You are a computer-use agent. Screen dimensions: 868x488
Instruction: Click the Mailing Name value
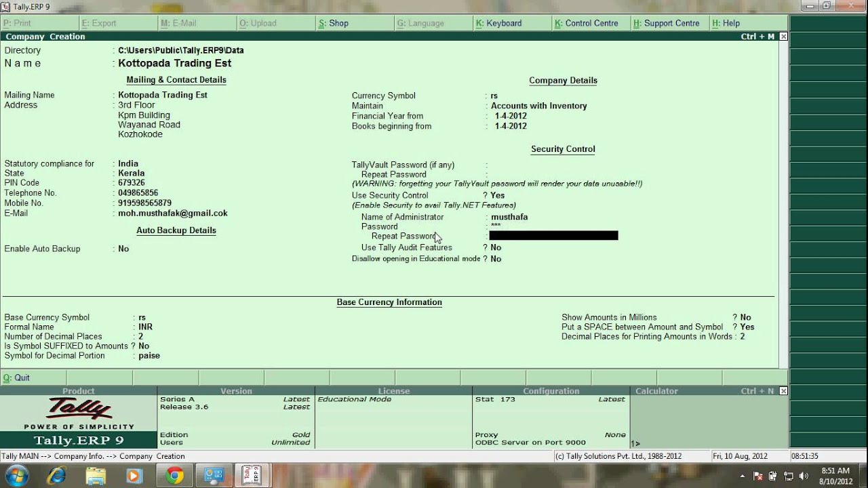pos(163,95)
